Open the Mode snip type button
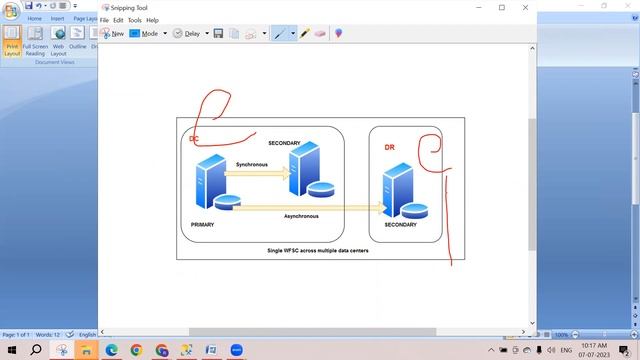Screen dimensions: 640x360 coord(144,33)
